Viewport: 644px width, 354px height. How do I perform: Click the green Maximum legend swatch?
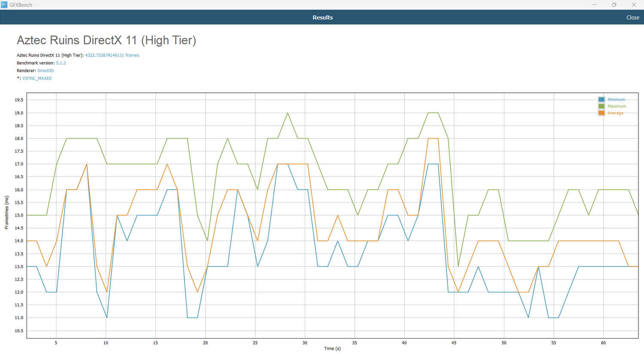(601, 106)
